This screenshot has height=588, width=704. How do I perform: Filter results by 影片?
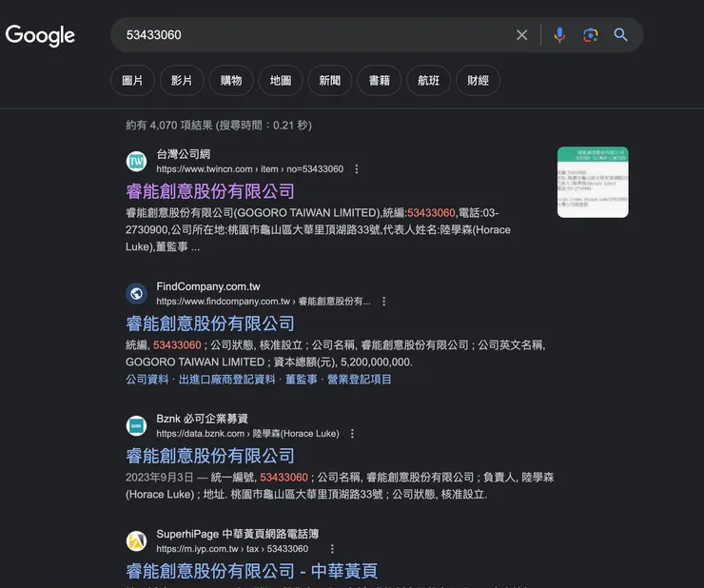[x=182, y=81]
